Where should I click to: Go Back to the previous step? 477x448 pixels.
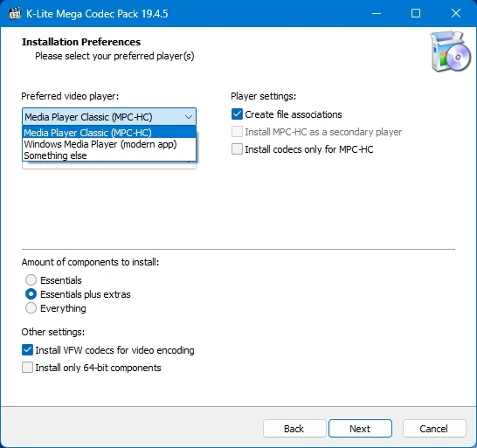click(x=294, y=429)
